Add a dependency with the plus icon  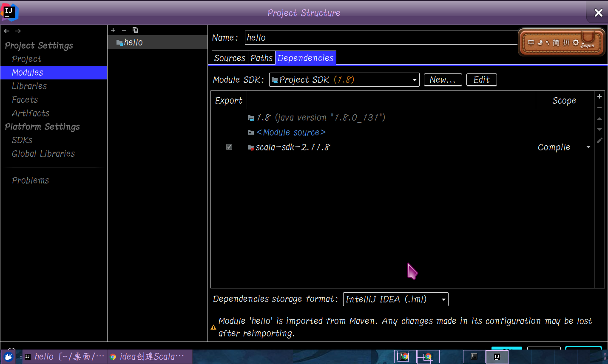599,96
